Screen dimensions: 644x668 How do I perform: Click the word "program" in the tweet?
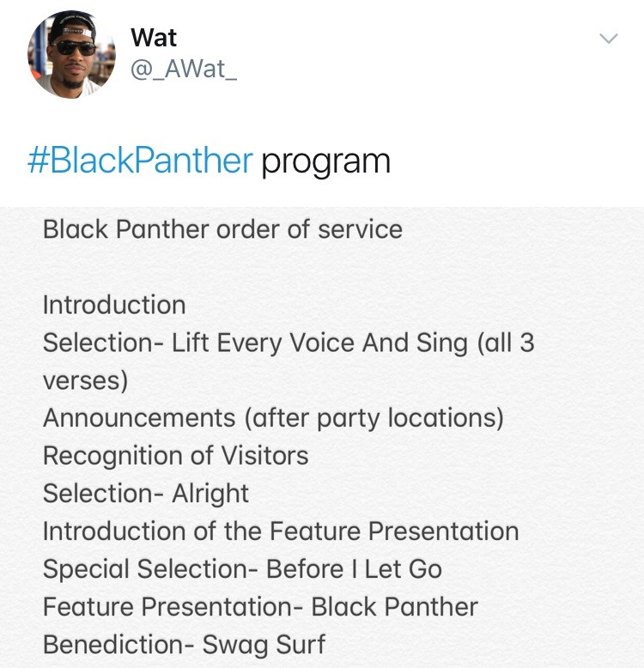325,162
